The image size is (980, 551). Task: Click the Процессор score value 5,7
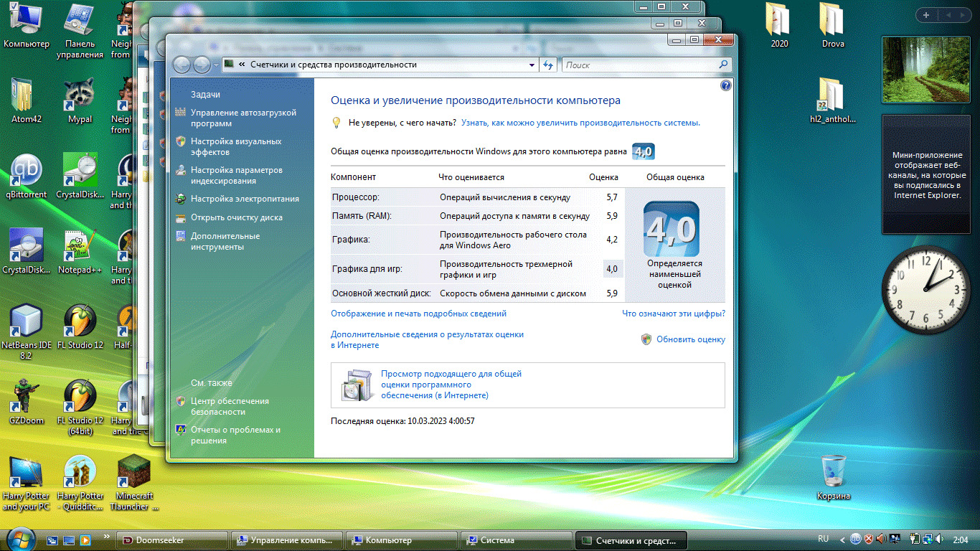611,197
